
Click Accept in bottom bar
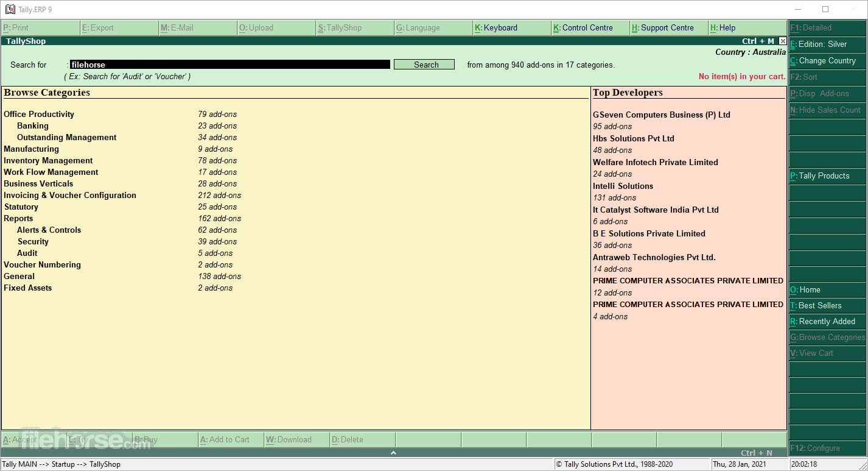34,440
